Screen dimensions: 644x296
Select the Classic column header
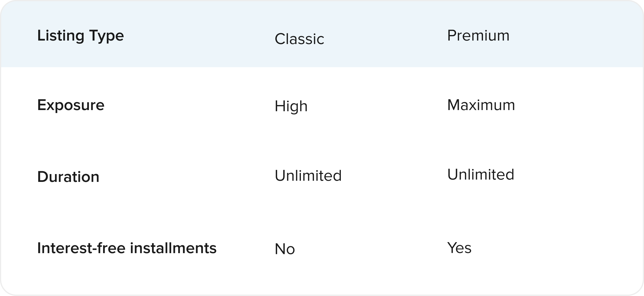(299, 39)
